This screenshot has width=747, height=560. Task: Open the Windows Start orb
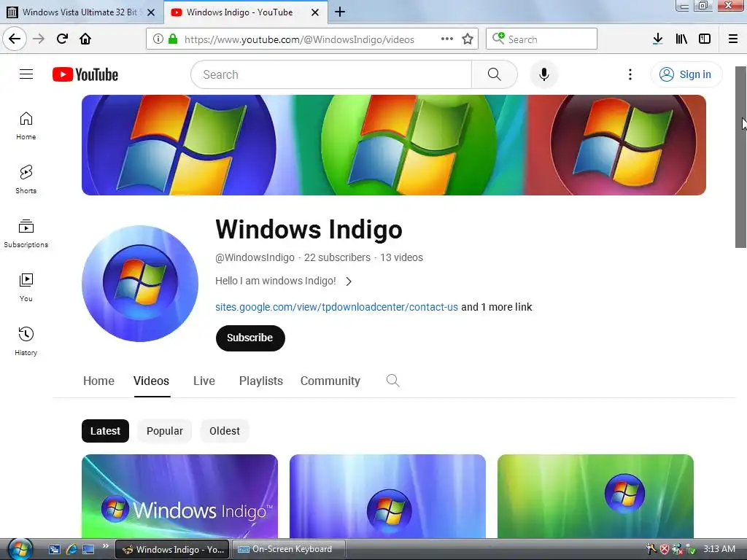pos(20,549)
